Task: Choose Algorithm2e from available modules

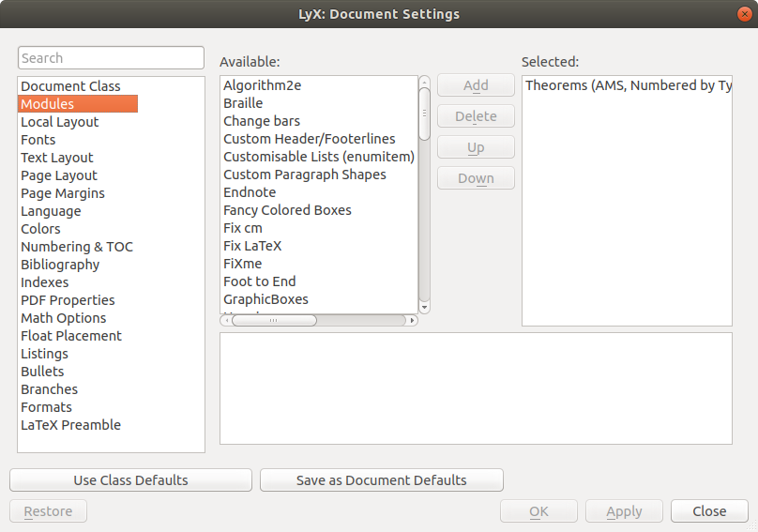Action: 262,85
